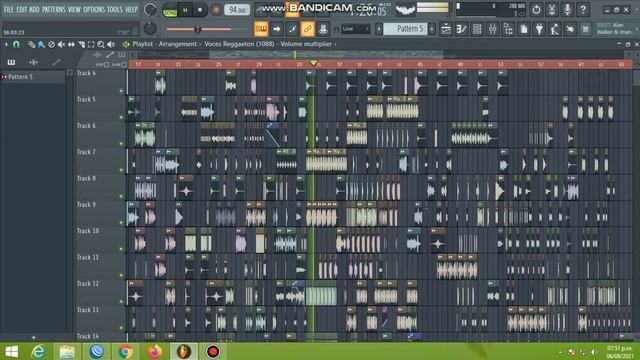Open the FILE menu
The height and width of the screenshot is (360, 640).
click(8, 9)
